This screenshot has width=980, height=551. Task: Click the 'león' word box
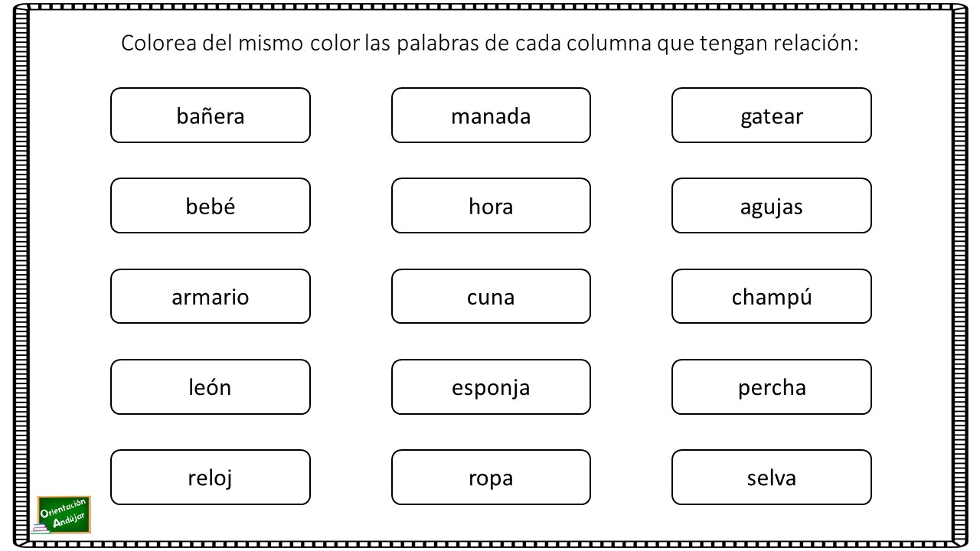click(x=211, y=387)
